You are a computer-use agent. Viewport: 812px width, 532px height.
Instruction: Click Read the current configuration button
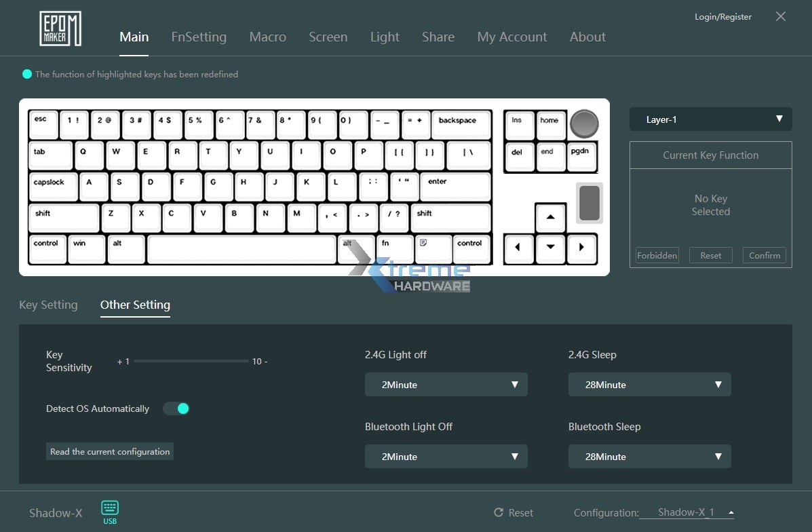[110, 452]
